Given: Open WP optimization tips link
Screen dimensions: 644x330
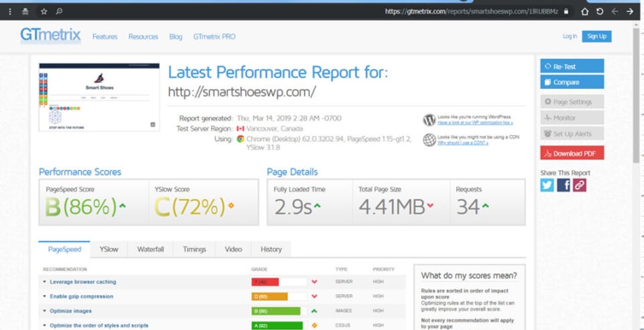Looking at the screenshot, I should 475,123.
